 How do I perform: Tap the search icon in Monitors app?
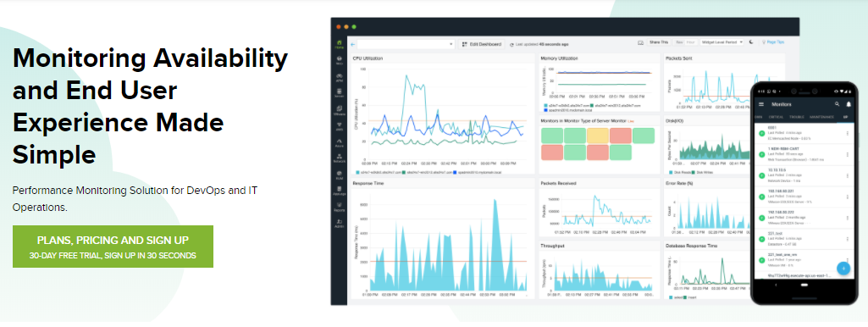click(x=837, y=104)
